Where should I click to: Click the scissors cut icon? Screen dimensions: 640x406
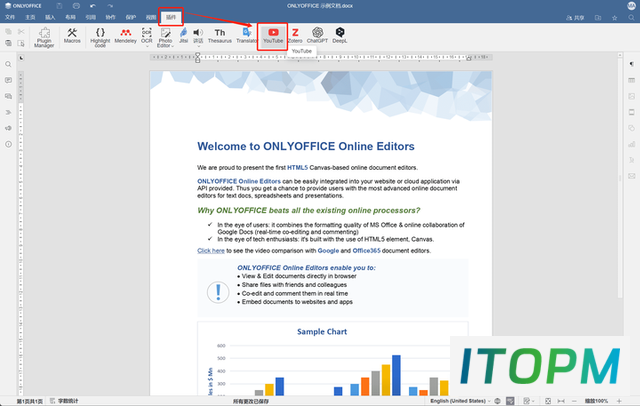pyautogui.click(x=21, y=31)
